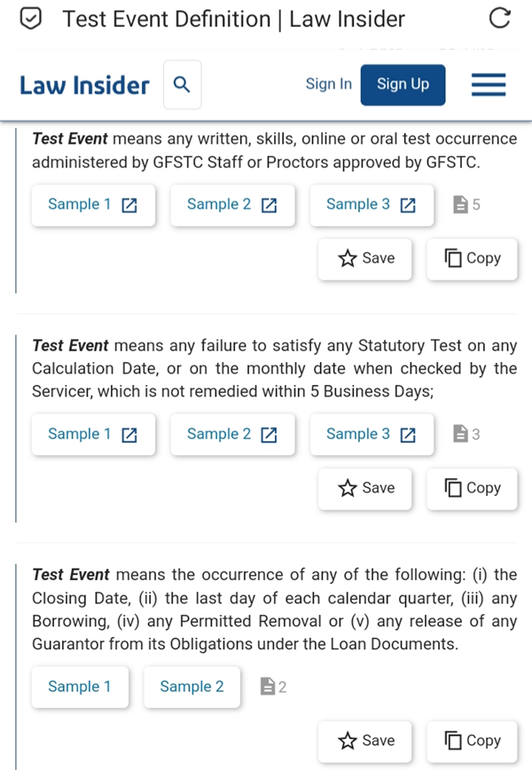Copy the Statutory Test definition
532x770 pixels.
pos(472,488)
